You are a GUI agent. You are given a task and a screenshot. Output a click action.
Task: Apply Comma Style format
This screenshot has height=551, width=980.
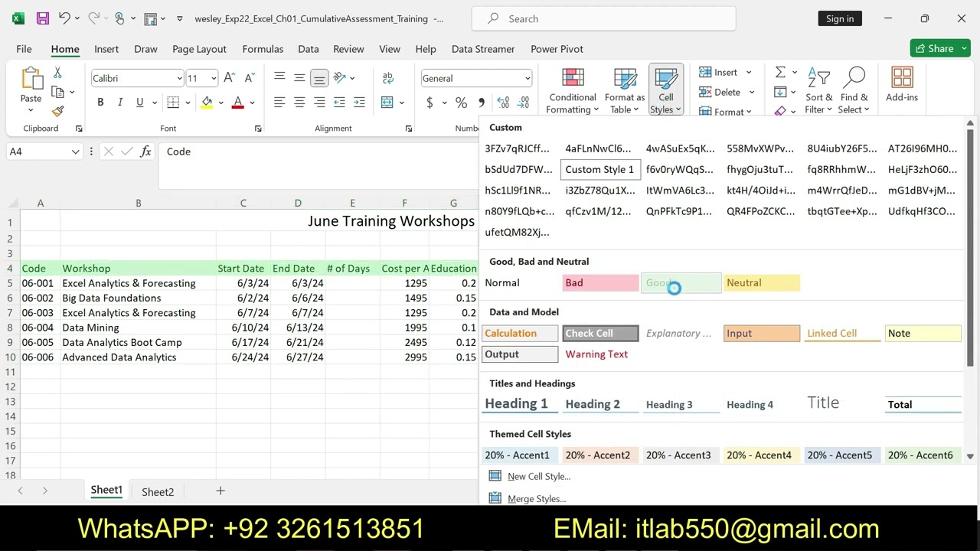(481, 103)
